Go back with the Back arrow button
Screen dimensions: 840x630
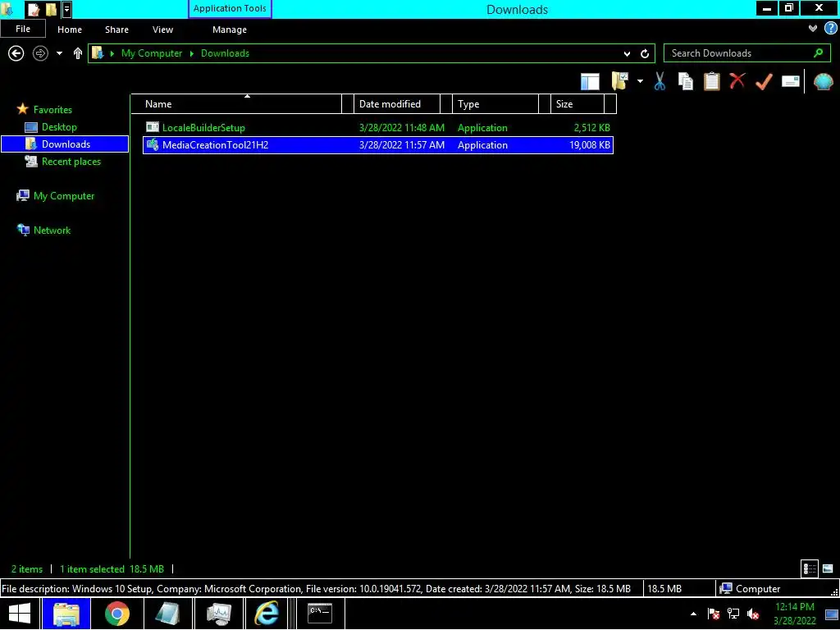pos(16,53)
